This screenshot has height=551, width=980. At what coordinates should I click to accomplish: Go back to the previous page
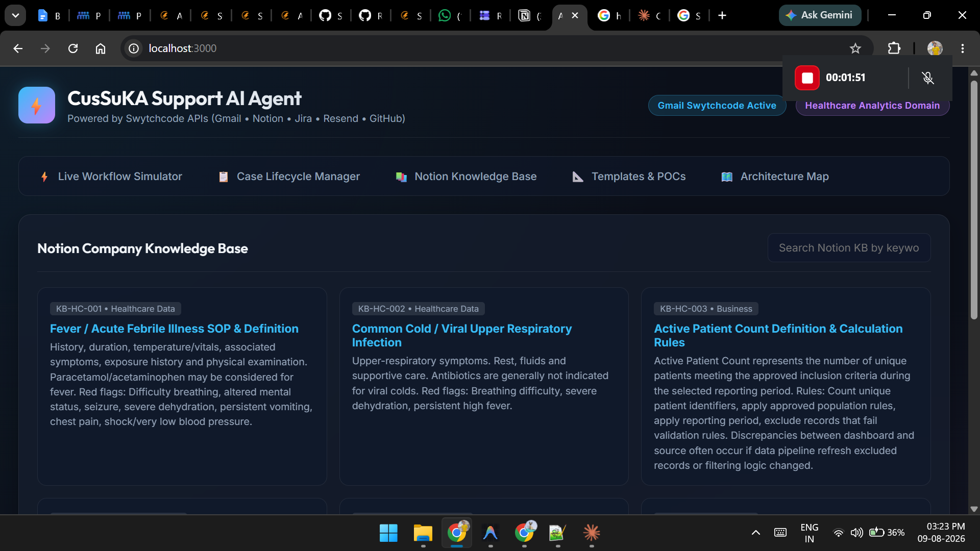click(18, 48)
